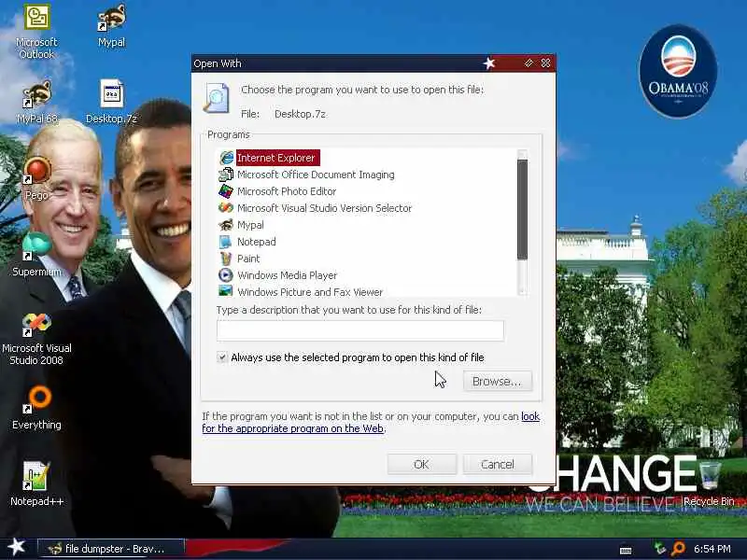747x560 pixels.
Task: Open the Recycle Bin
Action: [x=709, y=483]
